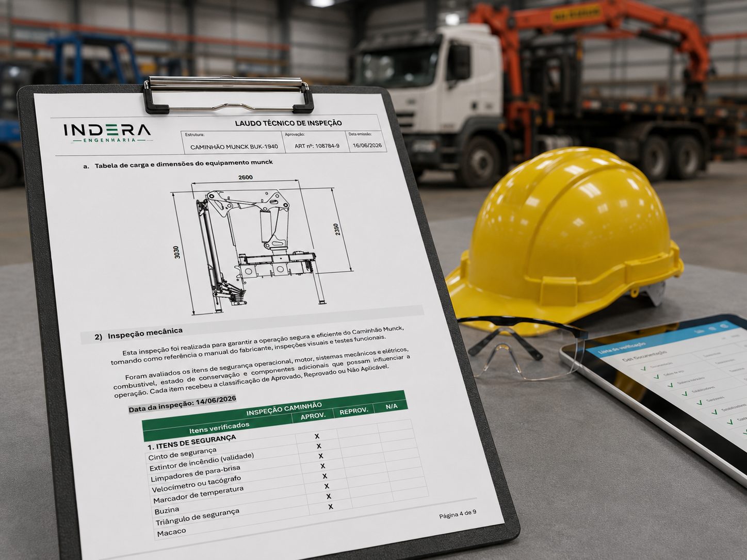Click the 'Aprovação:' field label
This screenshot has height=560, width=747.
click(295, 134)
